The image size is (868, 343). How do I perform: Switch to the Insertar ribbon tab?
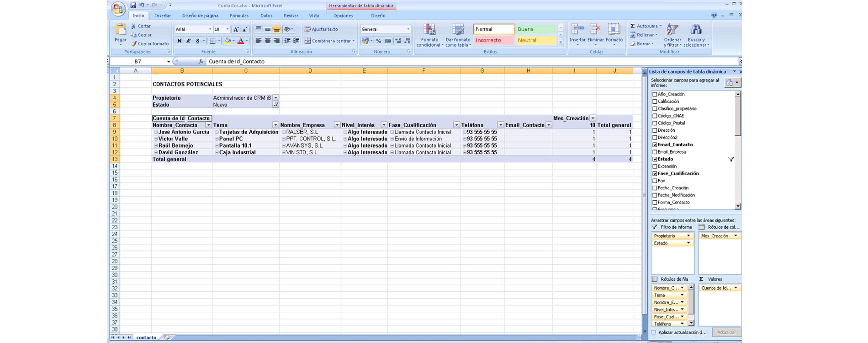click(x=163, y=16)
